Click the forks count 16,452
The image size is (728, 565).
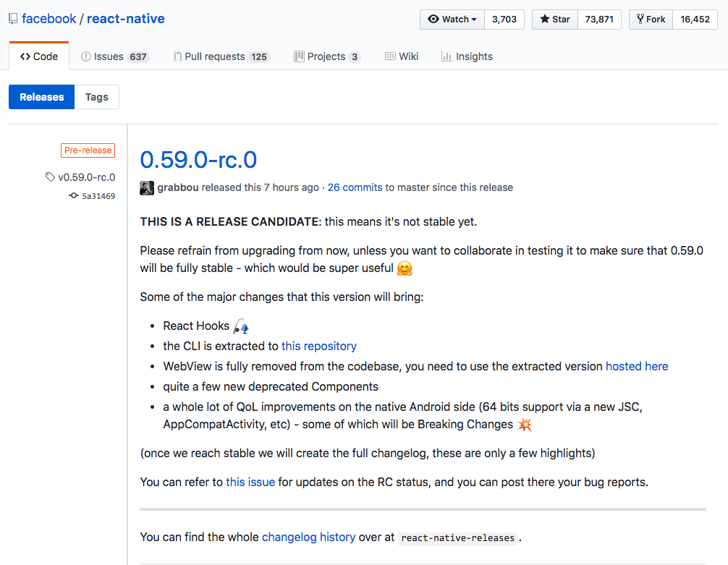point(695,20)
